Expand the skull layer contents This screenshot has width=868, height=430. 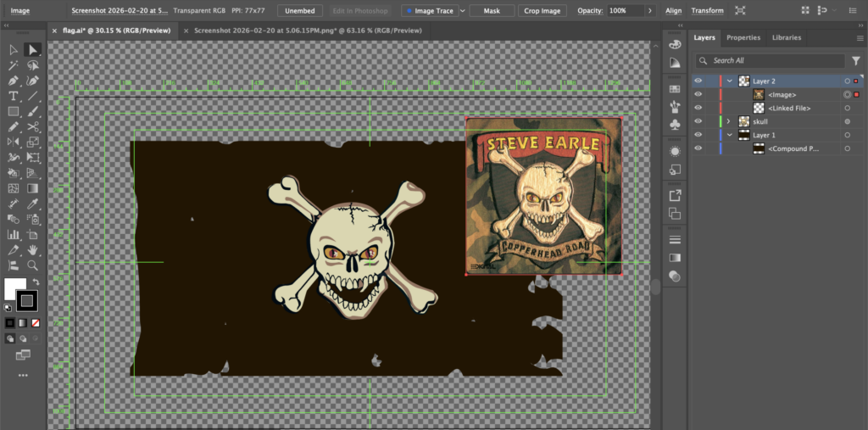[728, 122]
